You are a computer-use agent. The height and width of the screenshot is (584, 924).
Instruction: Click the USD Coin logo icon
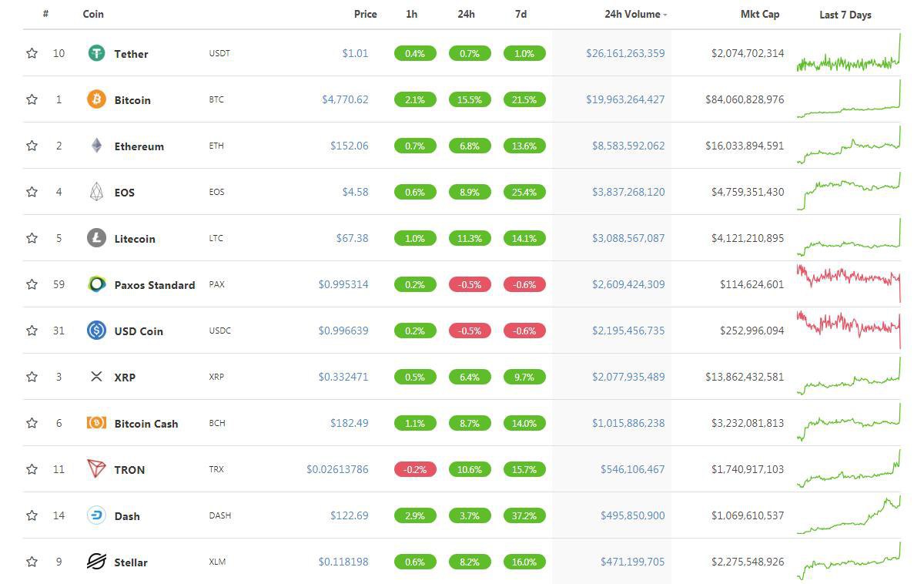96,331
